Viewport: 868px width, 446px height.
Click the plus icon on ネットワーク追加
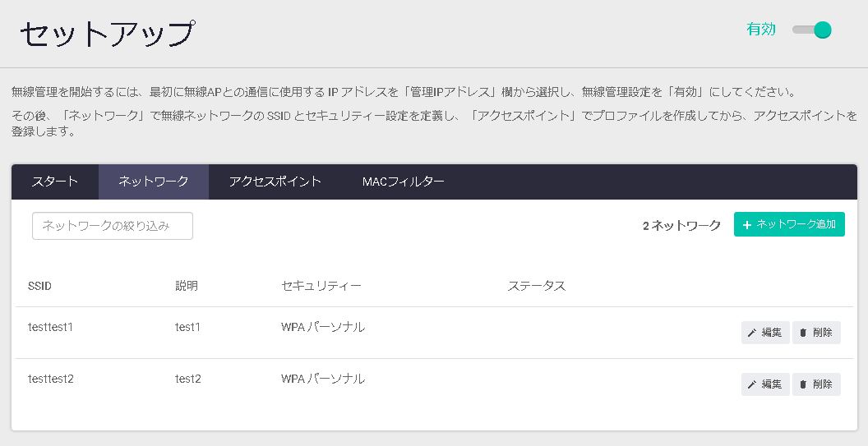pyautogui.click(x=747, y=225)
